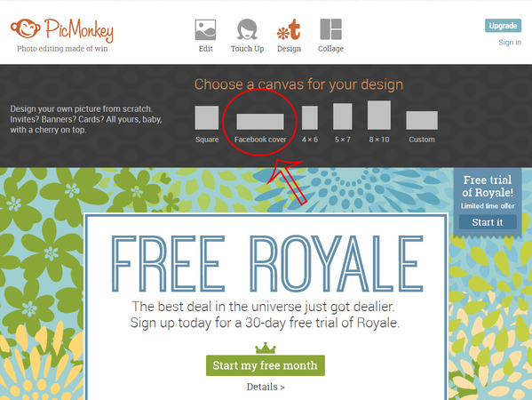Screen dimensions: 532x400
Task: Click the Collage label text
Action: 330,49
